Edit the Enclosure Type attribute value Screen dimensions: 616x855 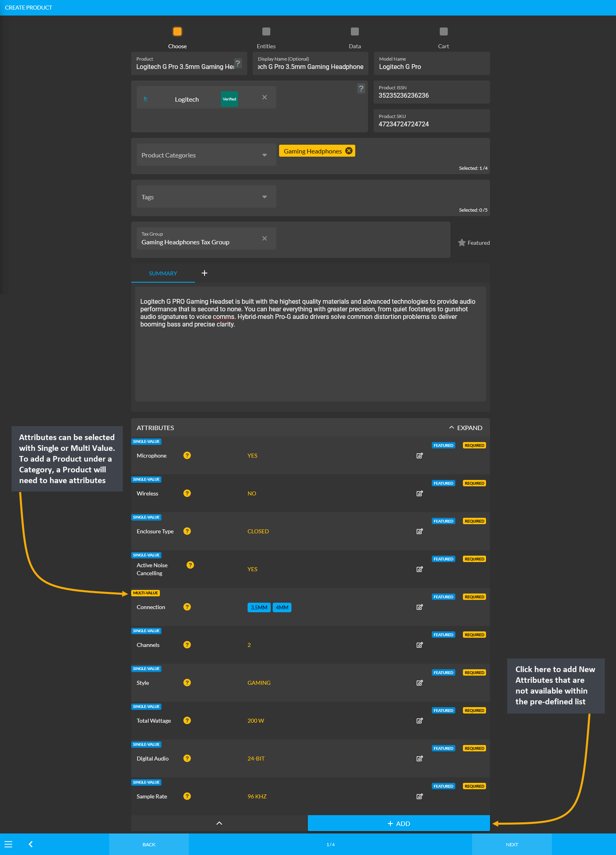419,531
